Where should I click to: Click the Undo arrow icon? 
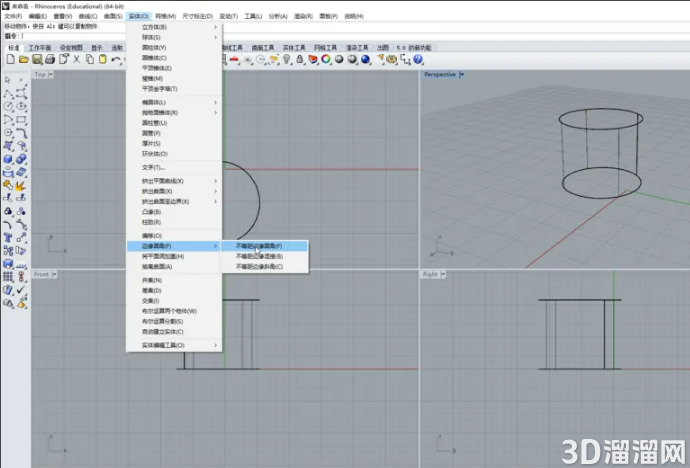click(116, 59)
